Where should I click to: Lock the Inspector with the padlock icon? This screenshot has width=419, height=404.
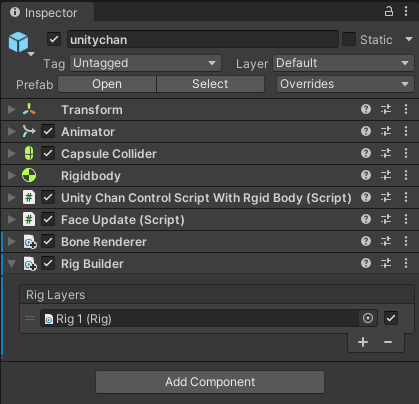click(x=389, y=12)
